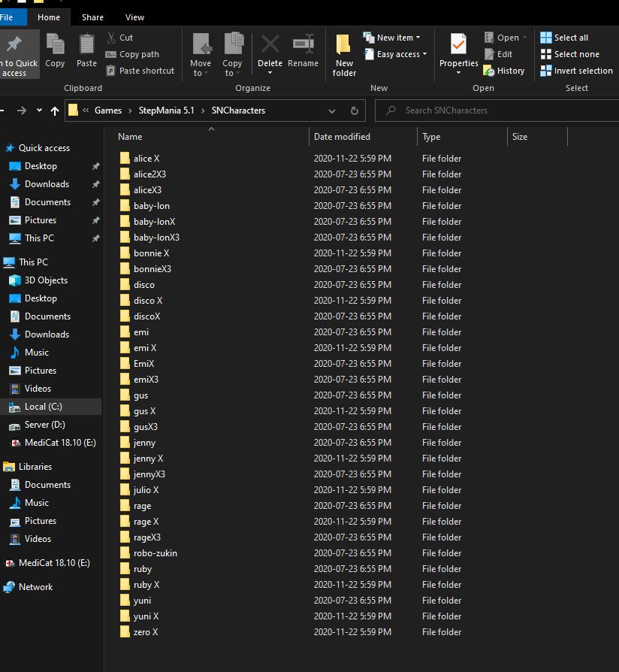Image resolution: width=619 pixels, height=672 pixels.
Task: Go up one folder level arrow
Action: coord(54,111)
